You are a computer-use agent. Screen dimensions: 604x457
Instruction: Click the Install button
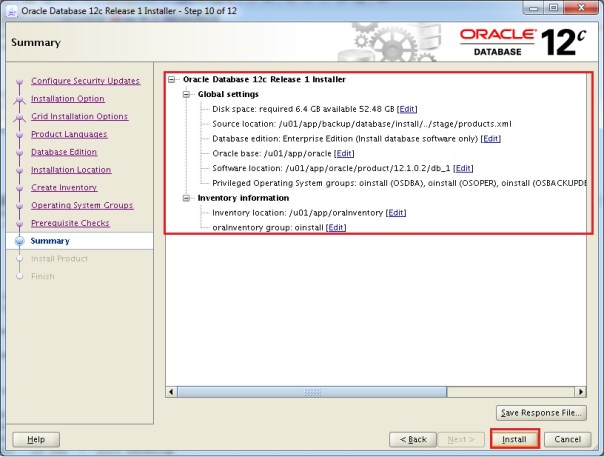coord(515,439)
